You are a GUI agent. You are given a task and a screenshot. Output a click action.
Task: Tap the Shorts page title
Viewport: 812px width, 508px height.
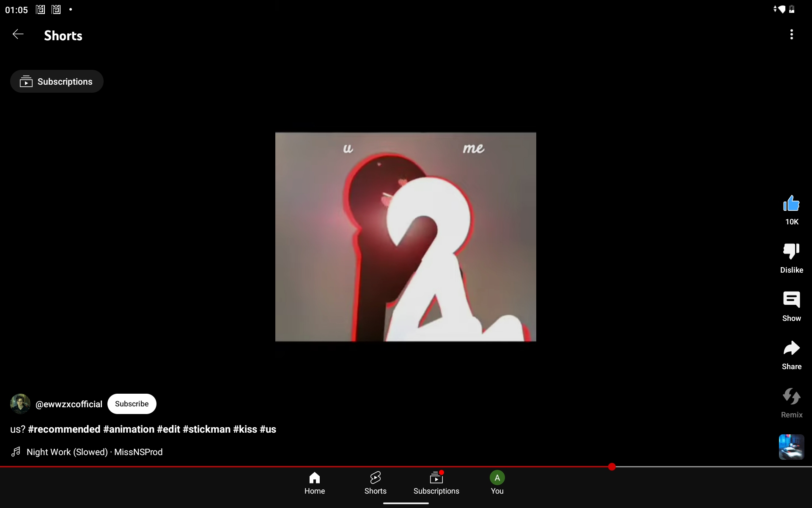[63, 36]
